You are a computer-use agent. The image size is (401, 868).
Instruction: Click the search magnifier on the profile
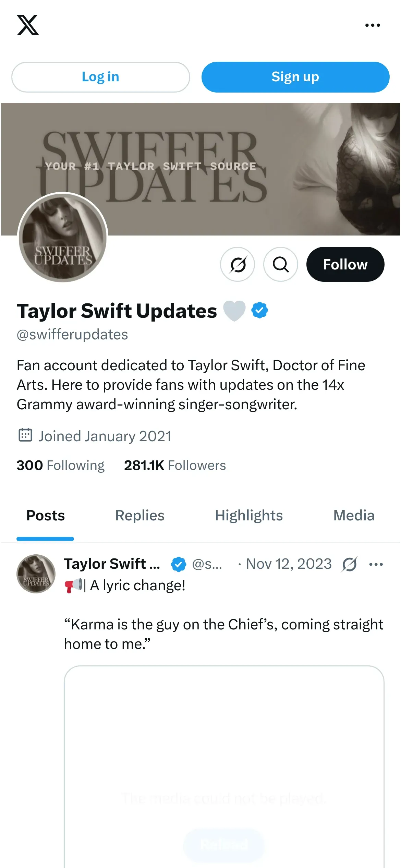point(281,264)
